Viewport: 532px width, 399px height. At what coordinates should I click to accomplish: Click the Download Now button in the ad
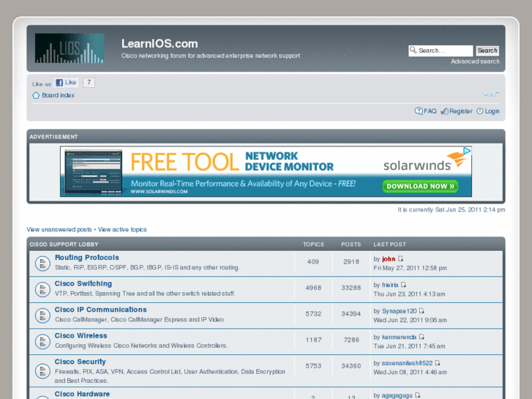click(x=420, y=186)
